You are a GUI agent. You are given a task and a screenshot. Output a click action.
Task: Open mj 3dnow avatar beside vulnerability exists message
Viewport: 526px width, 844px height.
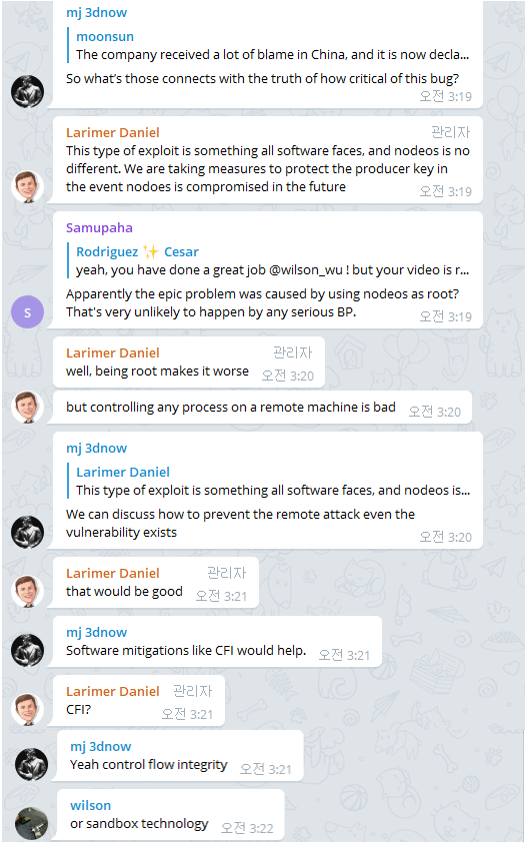27,532
